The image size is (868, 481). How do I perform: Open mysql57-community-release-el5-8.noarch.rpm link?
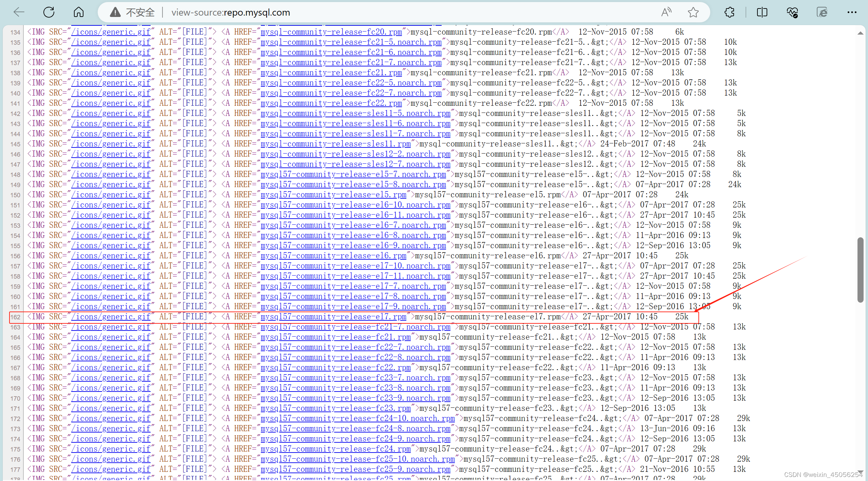point(353,184)
